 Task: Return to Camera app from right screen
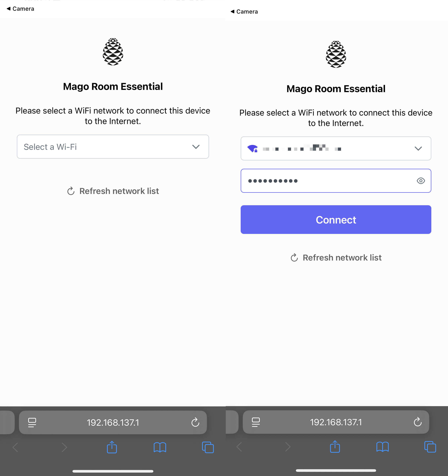(244, 12)
